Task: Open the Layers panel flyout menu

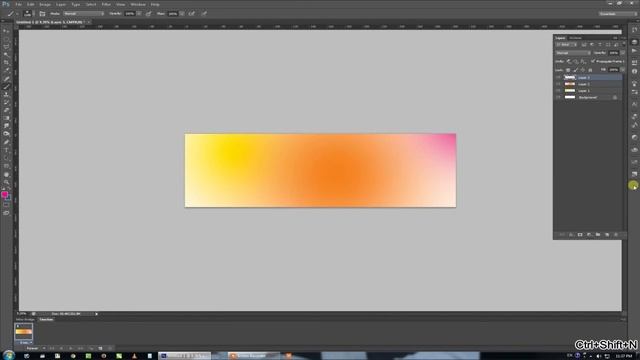Action: 623,38
